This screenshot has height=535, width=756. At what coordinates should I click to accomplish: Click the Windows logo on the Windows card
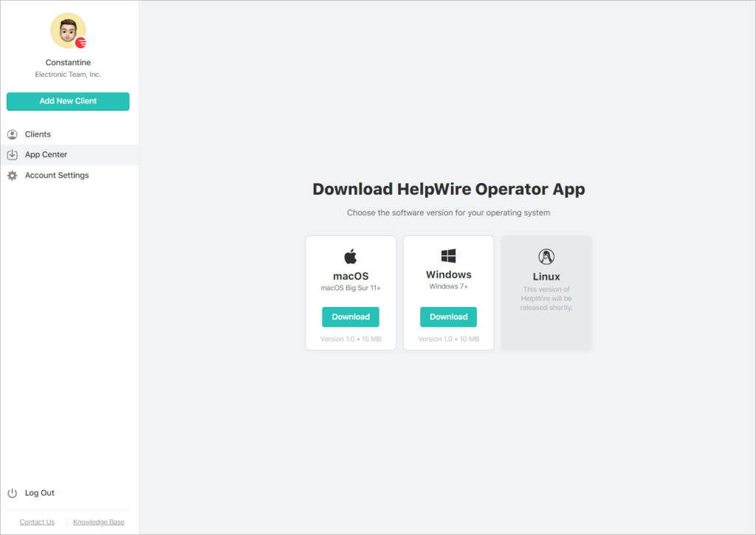[448, 254]
